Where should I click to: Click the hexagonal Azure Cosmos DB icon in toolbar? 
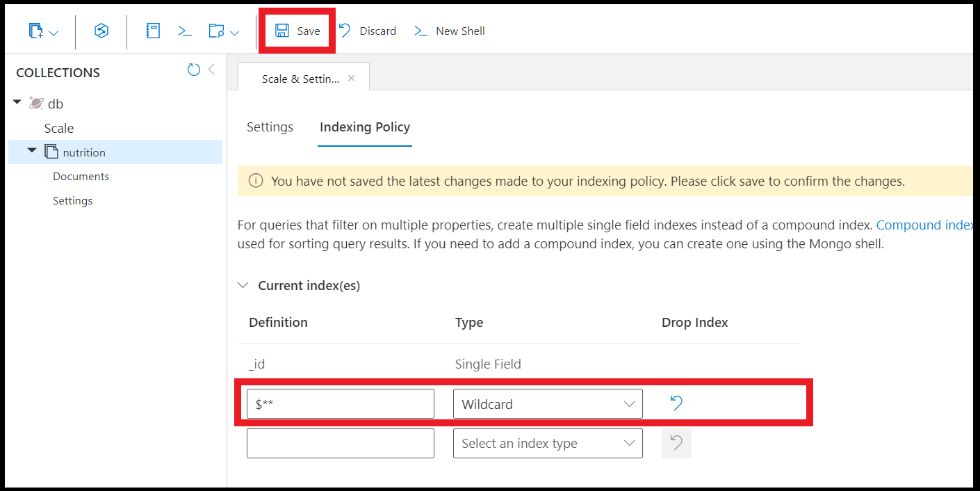101,30
